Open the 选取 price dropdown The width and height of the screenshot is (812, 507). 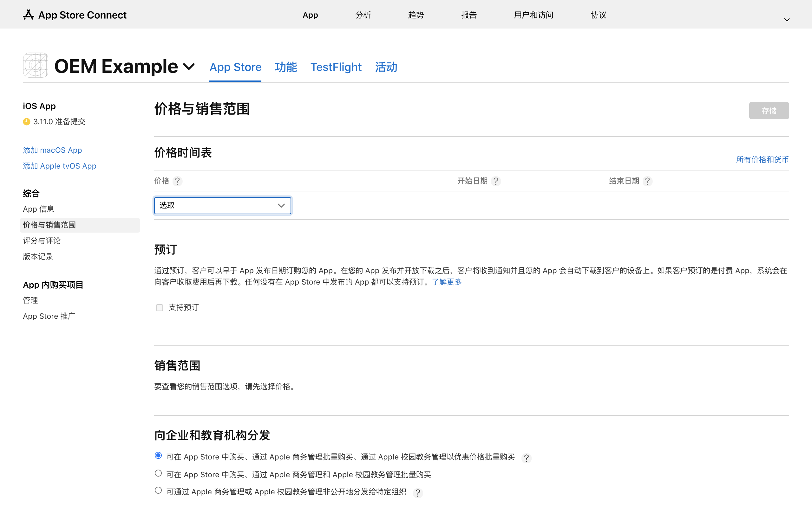[222, 206]
